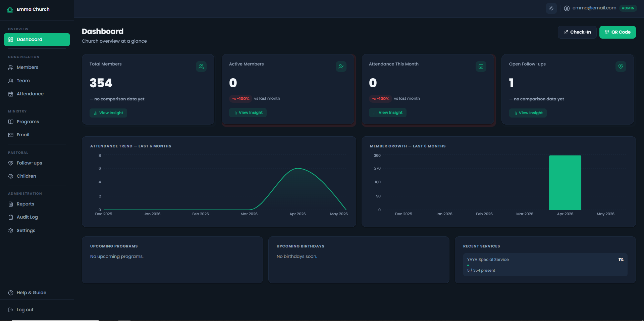Click the May 2026 label on growth chart

coord(605,214)
